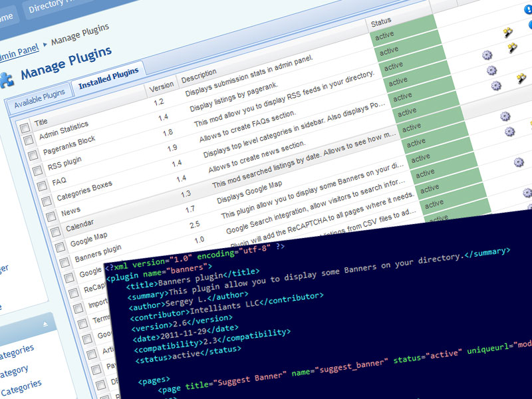Image resolution: width=532 pixels, height=399 pixels.
Task: Click the Admin Statistics plugin title
Action: [64, 130]
